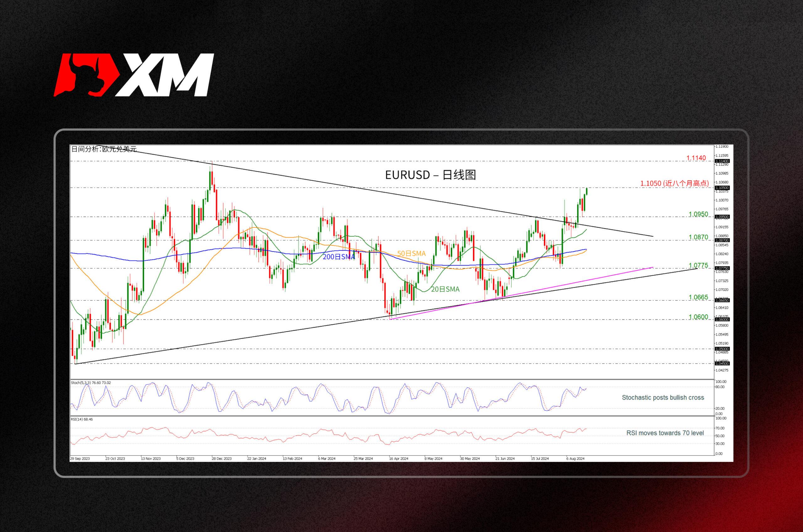Click the '16 Apr 2024' date label
This screenshot has height=532, width=803.
click(399, 459)
